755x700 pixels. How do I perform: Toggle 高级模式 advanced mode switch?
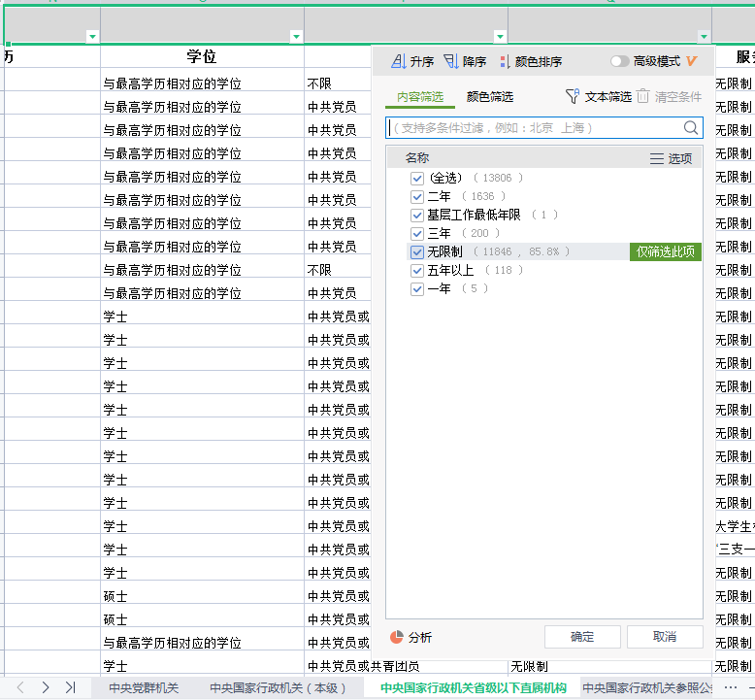coord(619,61)
